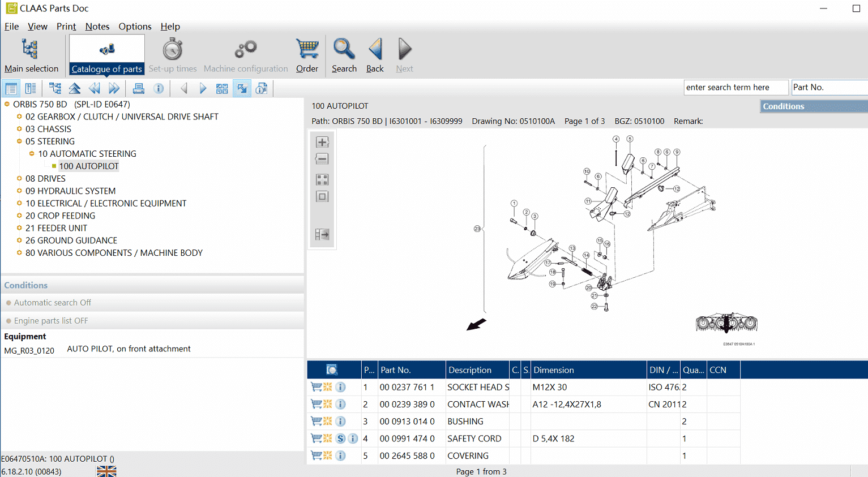Expand 10 ELECTRICAL / ELECTRONIC EQUIPMENT node
Image resolution: width=868 pixels, height=477 pixels.
pos(19,203)
